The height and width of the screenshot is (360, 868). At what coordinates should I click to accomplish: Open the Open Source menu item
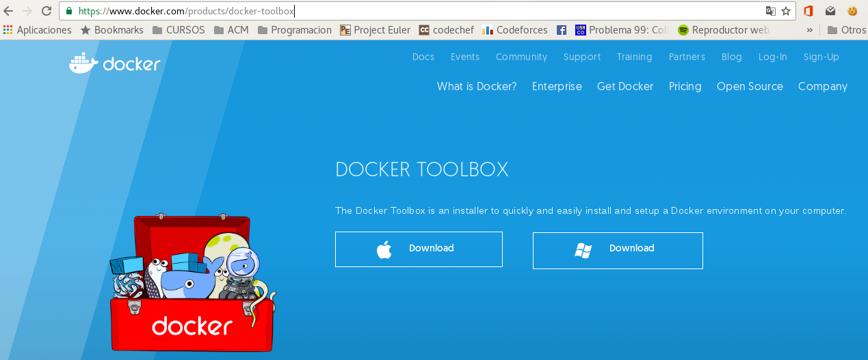pos(750,86)
